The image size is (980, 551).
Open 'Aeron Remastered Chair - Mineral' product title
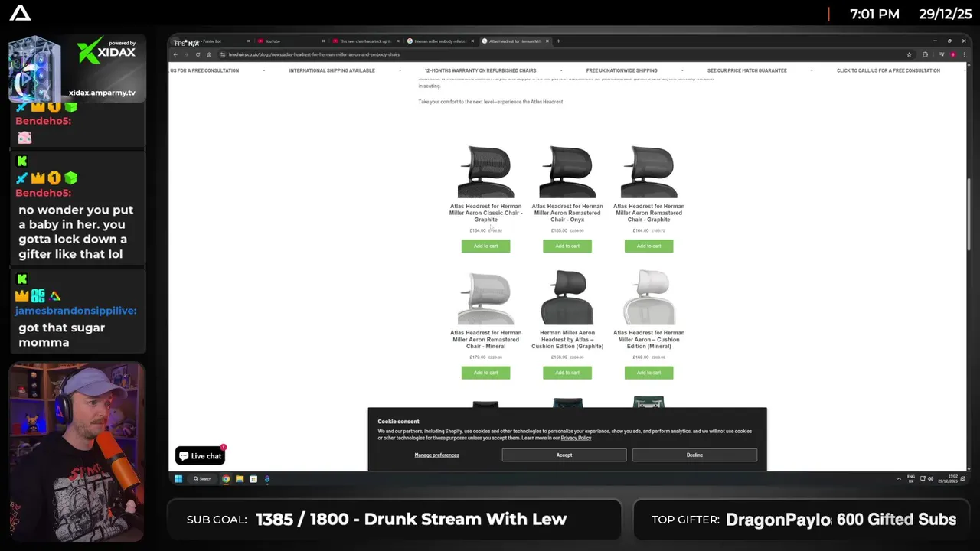click(485, 340)
